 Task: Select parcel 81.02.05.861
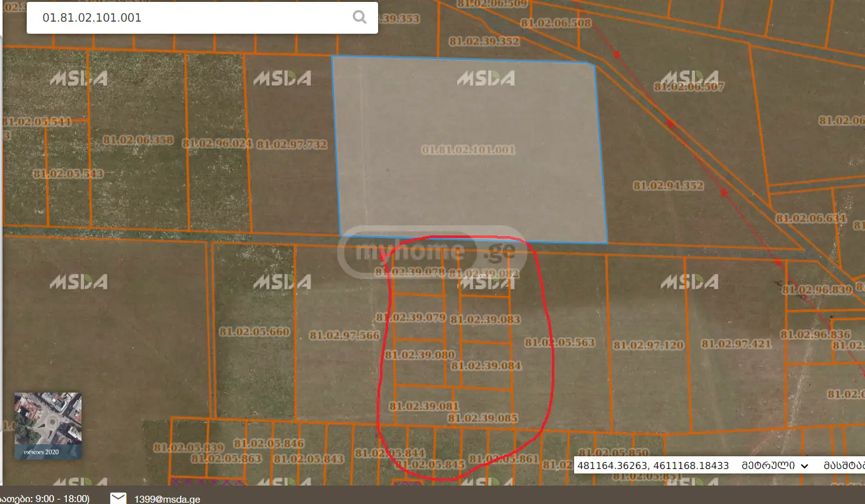coord(503,458)
